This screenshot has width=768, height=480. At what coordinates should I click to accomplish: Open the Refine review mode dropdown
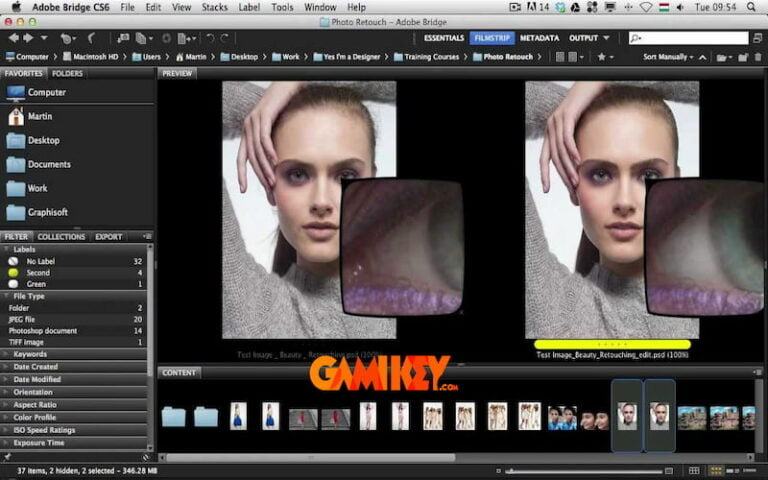coord(144,38)
